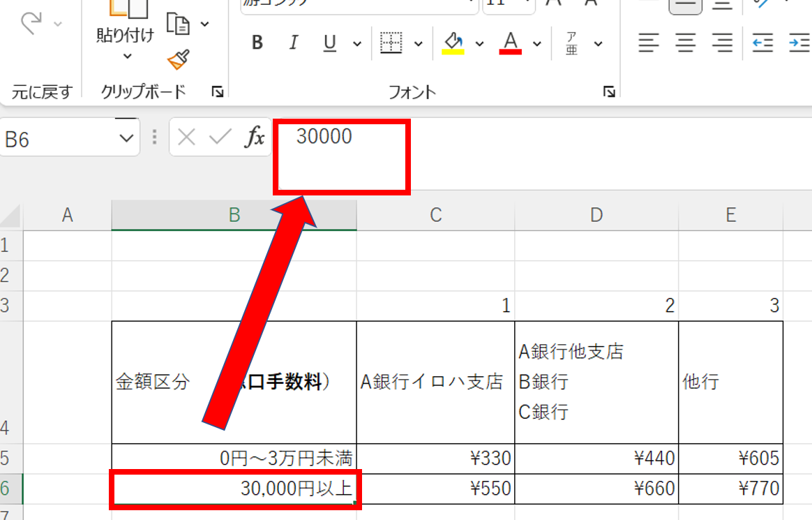
Task: Select column C header
Action: tap(435, 216)
